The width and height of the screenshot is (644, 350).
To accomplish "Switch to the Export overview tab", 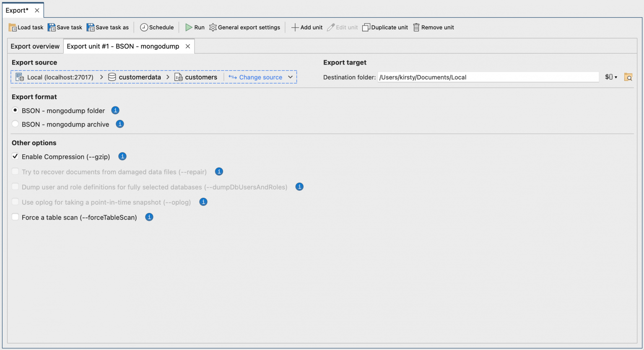I will pyautogui.click(x=35, y=46).
